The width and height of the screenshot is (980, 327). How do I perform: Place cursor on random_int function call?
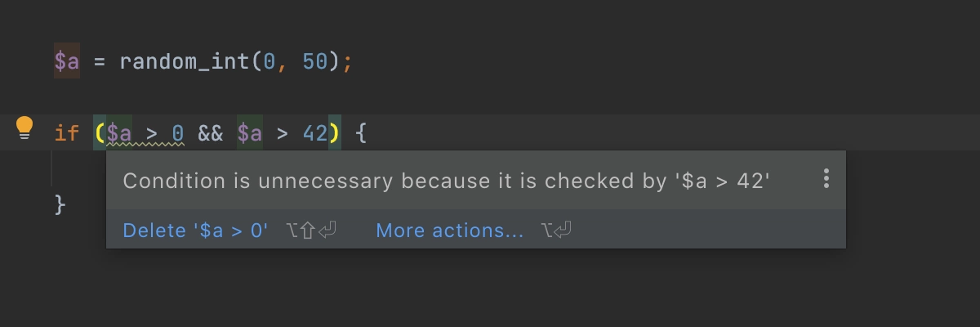[x=185, y=61]
